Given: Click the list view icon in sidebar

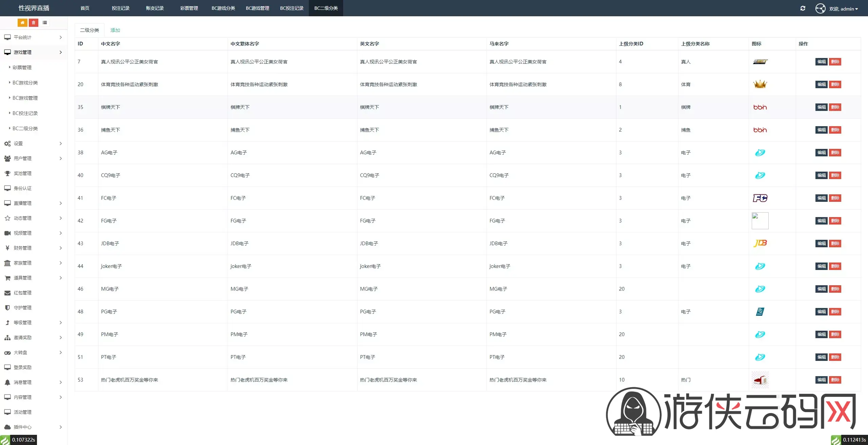Looking at the screenshot, I should [x=45, y=23].
